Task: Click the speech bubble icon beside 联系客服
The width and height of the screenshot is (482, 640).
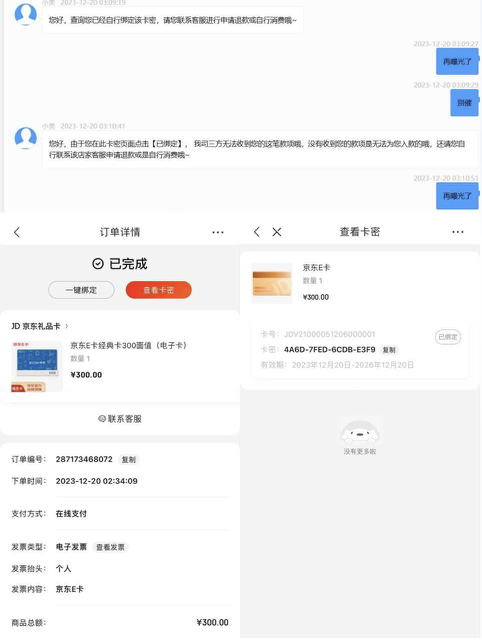Action: pyautogui.click(x=102, y=419)
